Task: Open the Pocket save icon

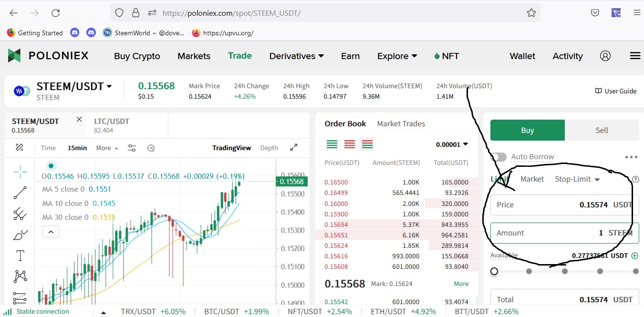Action: [595, 13]
